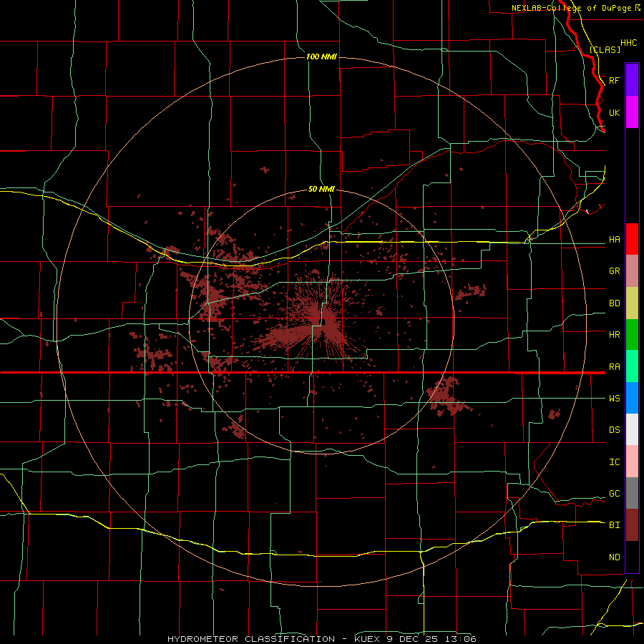The width and height of the screenshot is (644, 644).
Task: Click the WS blue legend swatch
Action: 632,398
